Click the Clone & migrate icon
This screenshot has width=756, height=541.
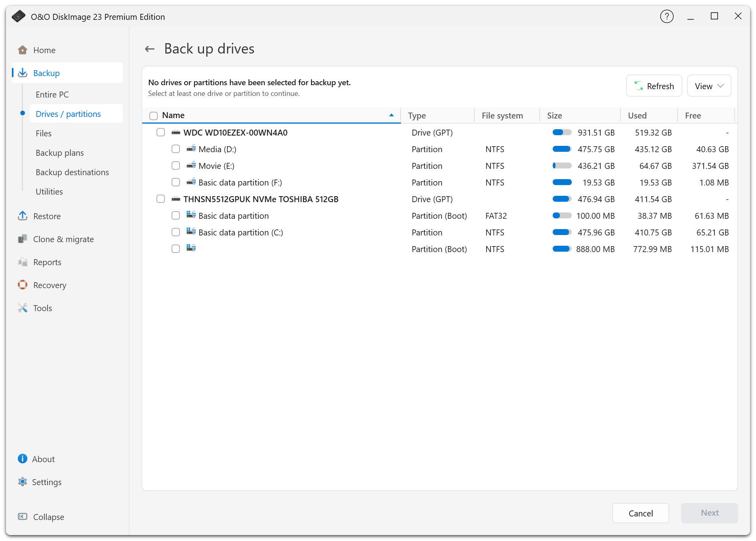23,239
